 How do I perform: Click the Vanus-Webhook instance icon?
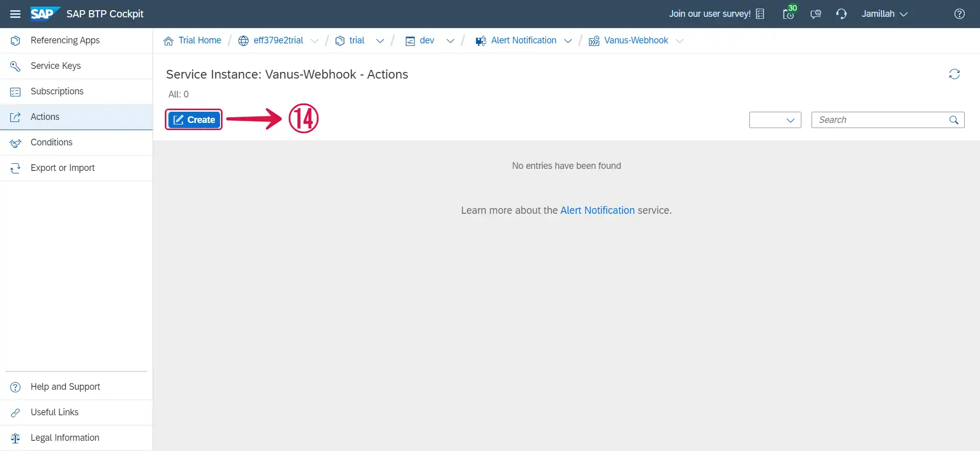[x=594, y=41]
